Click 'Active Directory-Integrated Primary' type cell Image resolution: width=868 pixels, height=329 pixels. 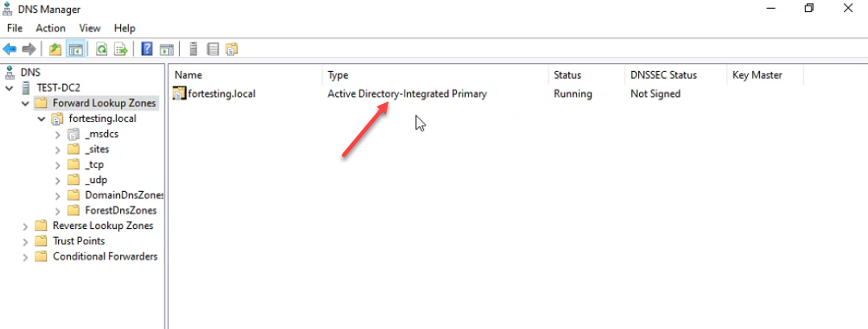coord(407,94)
